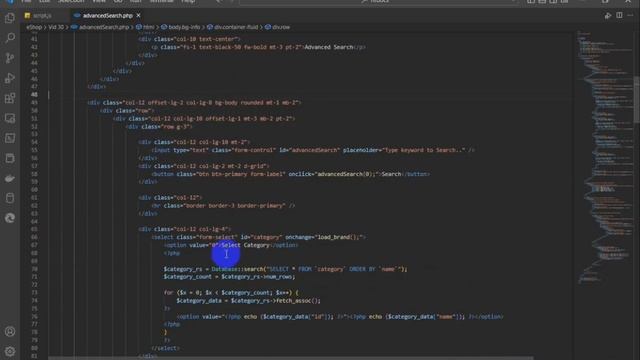Split the editor to the right
Image resolution: width=640 pixels, height=360 pixels.
[619, 16]
